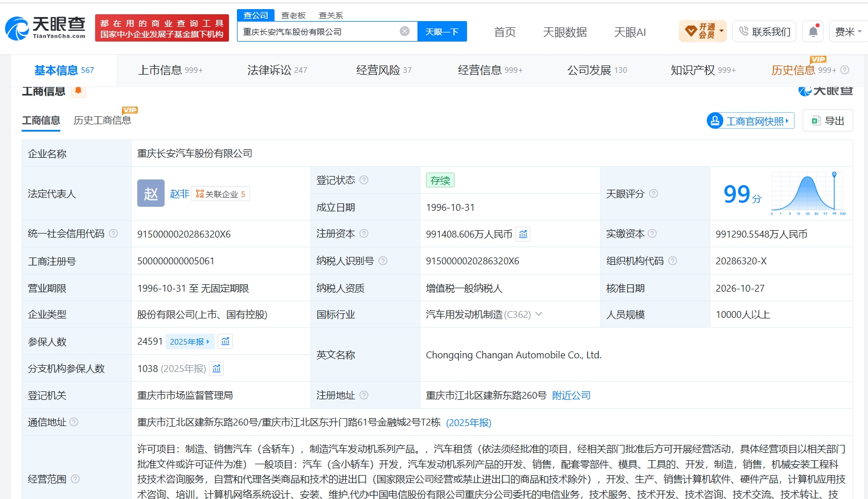
Task: Open the chart icon beside 分支机构参保人数 value
Action: (x=216, y=369)
